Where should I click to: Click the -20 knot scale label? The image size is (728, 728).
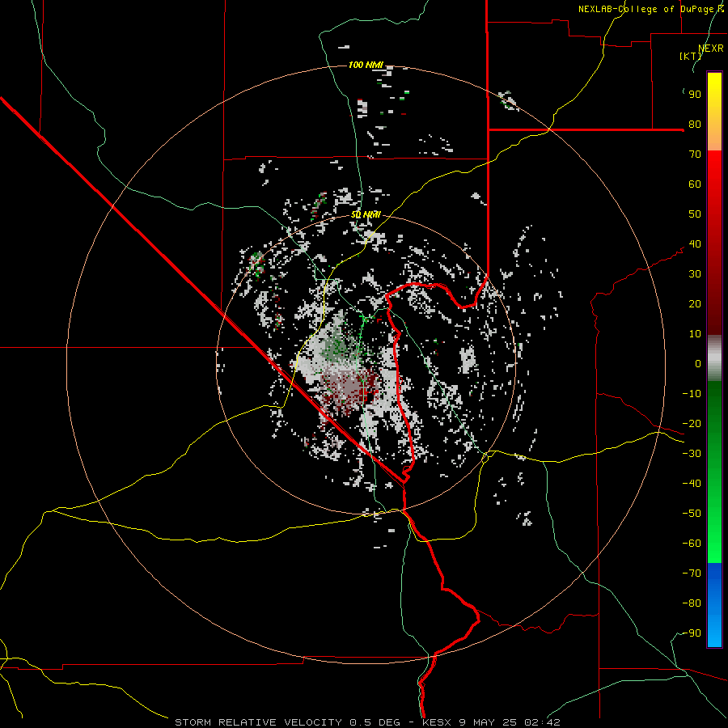click(x=692, y=424)
